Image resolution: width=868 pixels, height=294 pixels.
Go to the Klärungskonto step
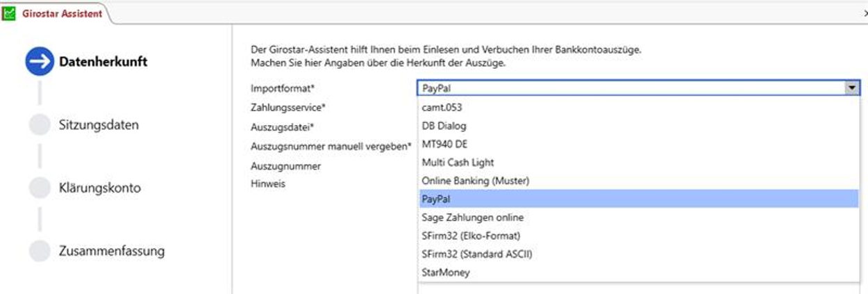(100, 188)
